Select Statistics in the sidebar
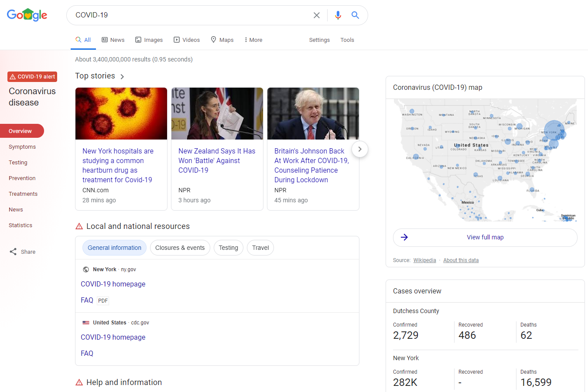This screenshot has width=588, height=392. pyautogui.click(x=21, y=225)
